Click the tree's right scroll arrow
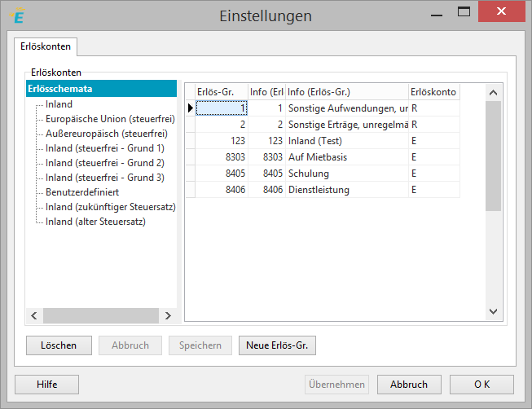 pyautogui.click(x=168, y=315)
